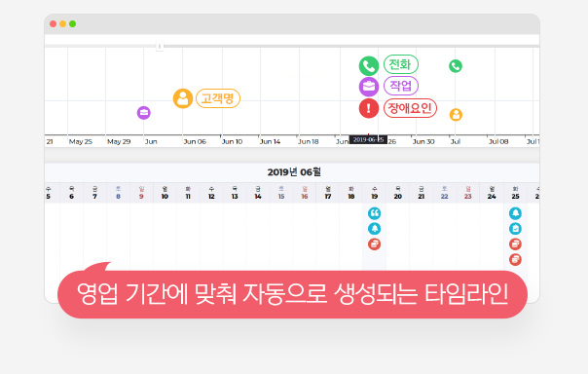Click the bell icon under day 25

pos(515,213)
